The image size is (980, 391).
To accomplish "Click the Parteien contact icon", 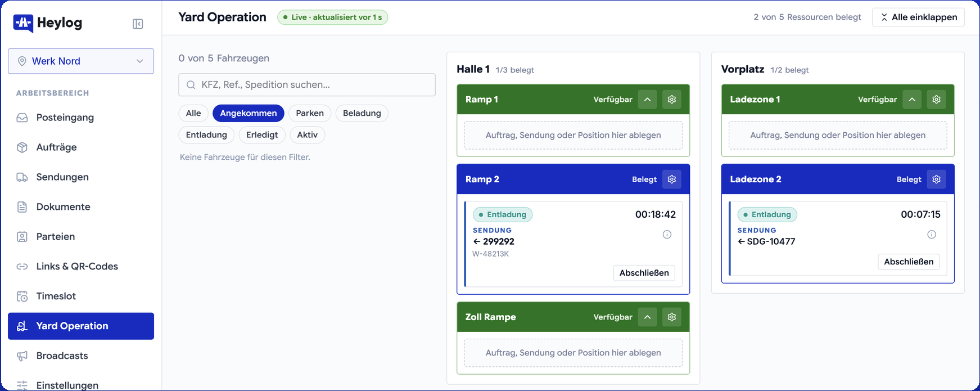I will 22,237.
